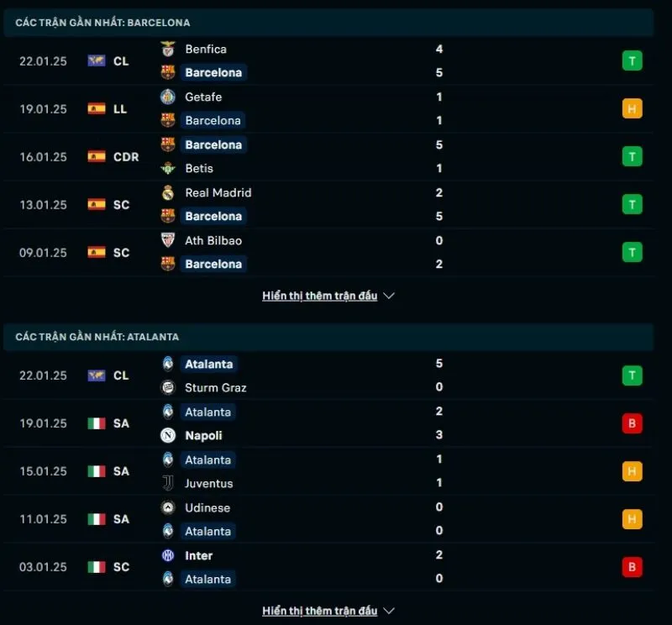Expand Hiển thị thêm trận đấu under Barcelona

pyautogui.click(x=321, y=295)
